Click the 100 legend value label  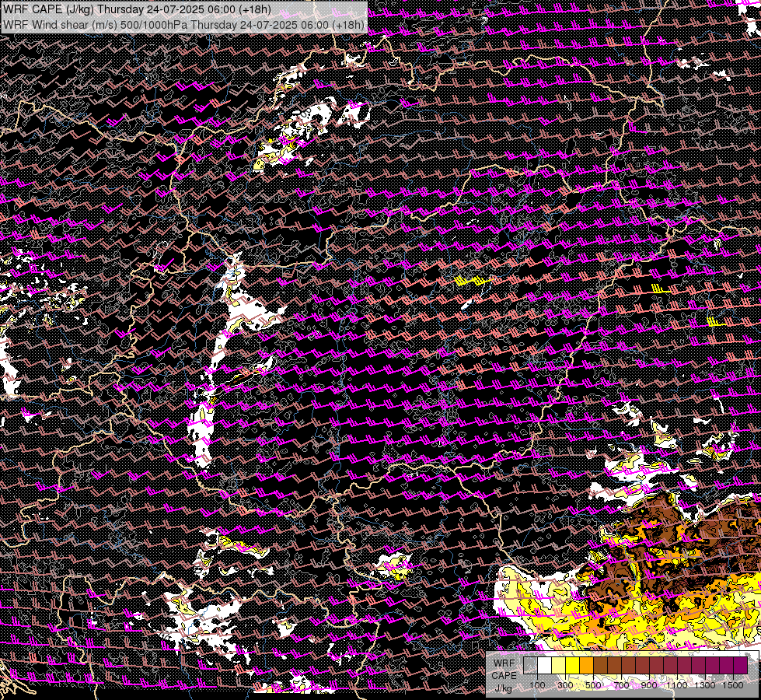[x=537, y=685]
